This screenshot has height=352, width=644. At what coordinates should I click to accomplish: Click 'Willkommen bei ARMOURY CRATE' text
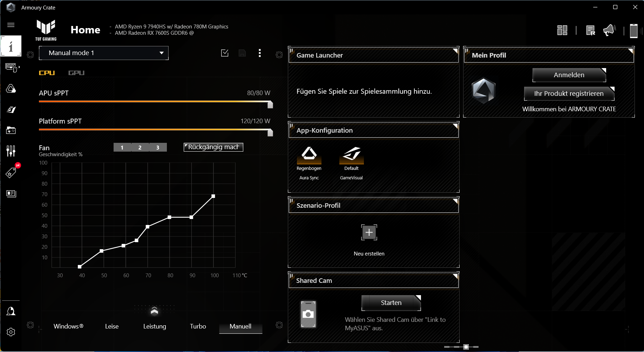pos(569,109)
